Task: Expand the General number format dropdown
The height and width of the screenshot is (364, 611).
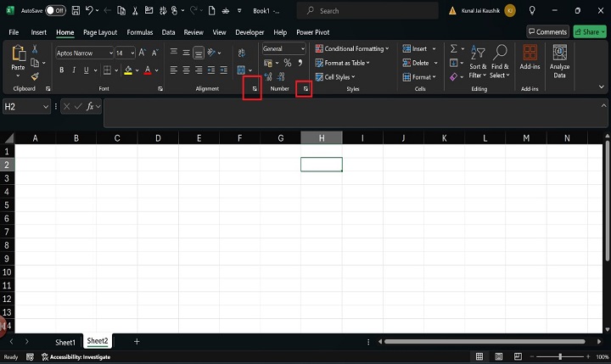Action: pyautogui.click(x=301, y=49)
